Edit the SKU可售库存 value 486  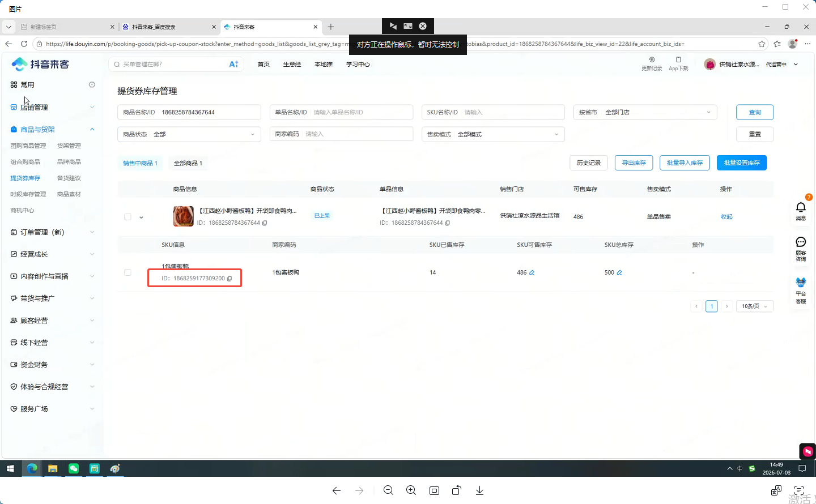(532, 273)
